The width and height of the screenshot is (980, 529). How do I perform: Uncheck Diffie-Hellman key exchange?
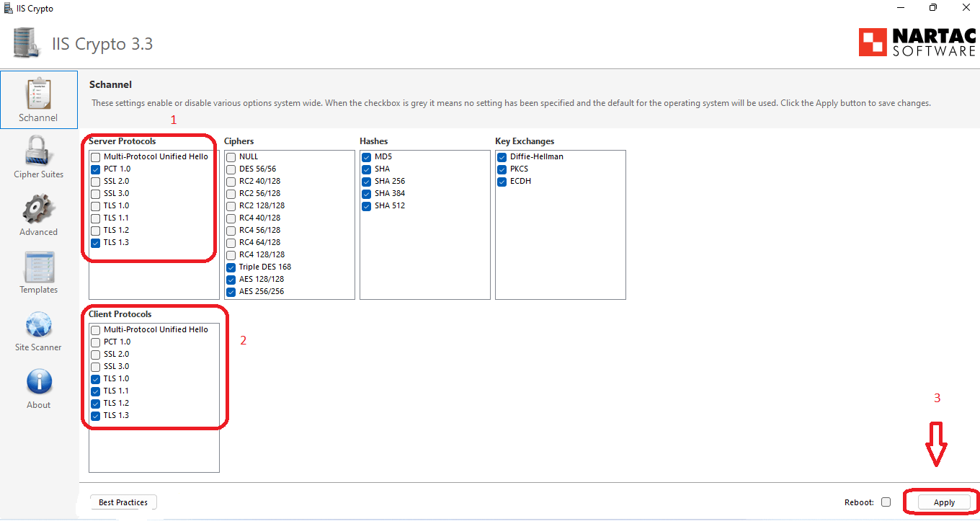click(502, 156)
